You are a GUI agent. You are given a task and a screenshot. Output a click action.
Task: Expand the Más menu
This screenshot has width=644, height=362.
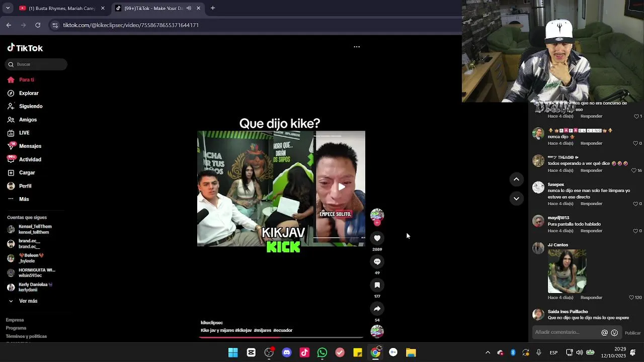pyautogui.click(x=24, y=199)
